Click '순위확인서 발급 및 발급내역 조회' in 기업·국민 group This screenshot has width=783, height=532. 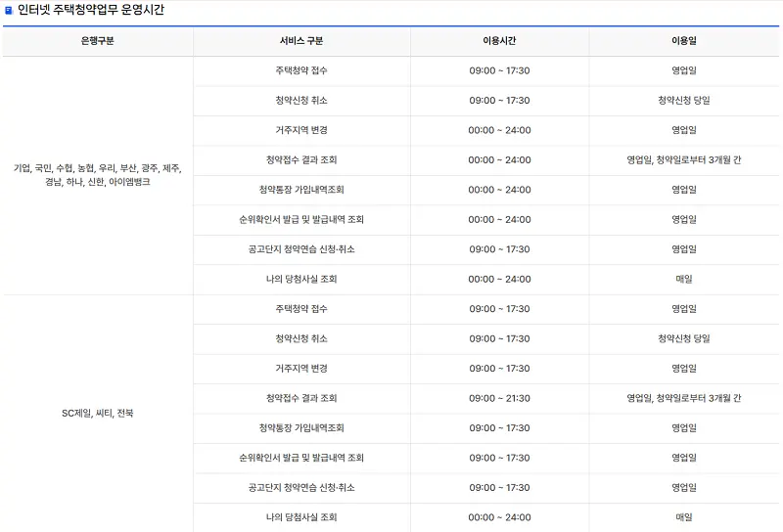[301, 220]
